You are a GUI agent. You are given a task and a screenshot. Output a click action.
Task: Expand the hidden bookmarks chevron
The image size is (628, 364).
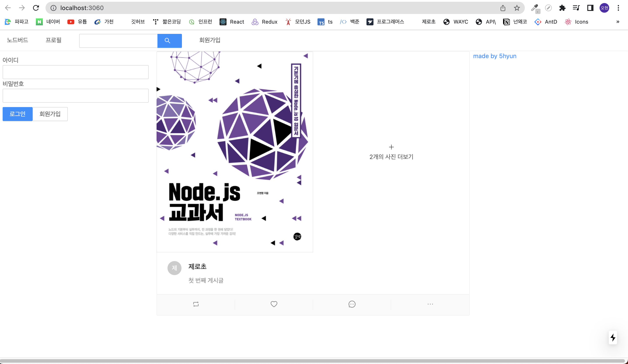618,22
